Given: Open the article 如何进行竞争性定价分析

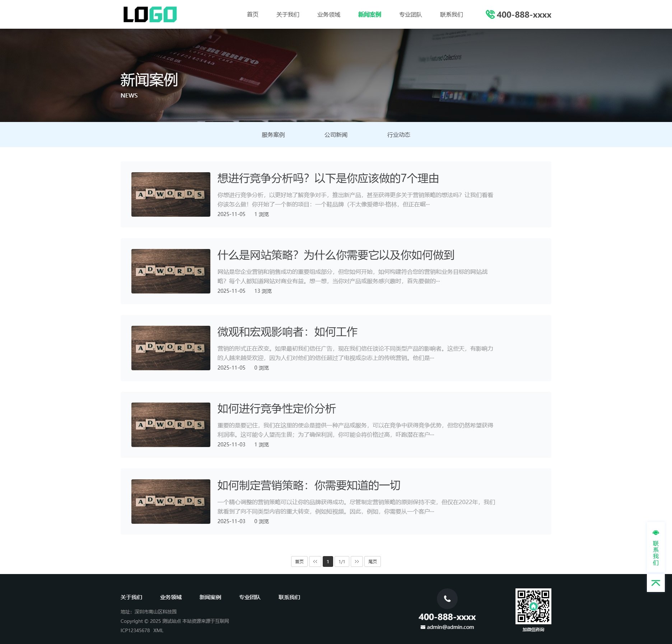Looking at the screenshot, I should (277, 409).
